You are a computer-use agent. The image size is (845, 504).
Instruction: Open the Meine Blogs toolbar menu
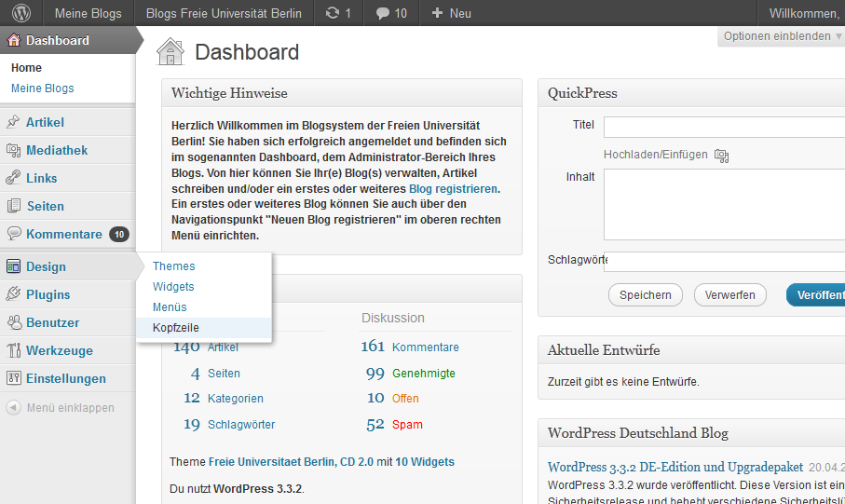pos(88,13)
